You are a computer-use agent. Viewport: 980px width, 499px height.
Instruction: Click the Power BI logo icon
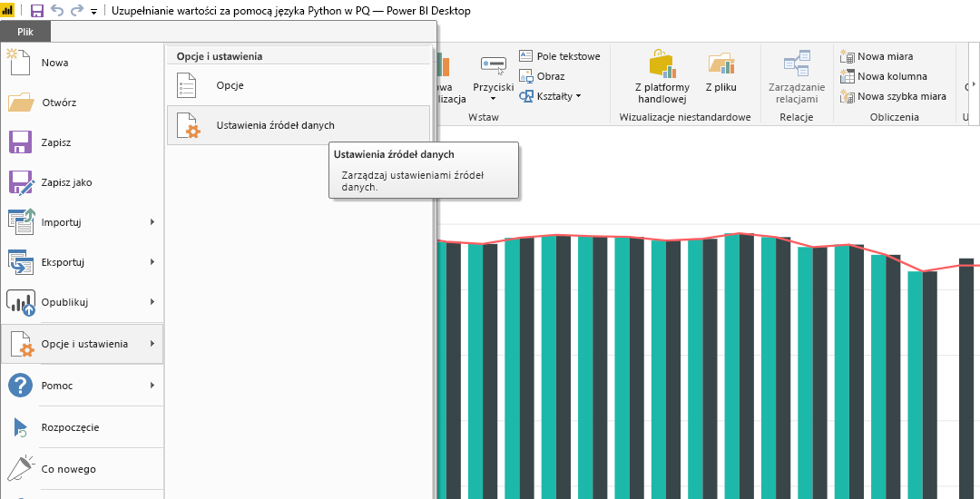coord(8,11)
